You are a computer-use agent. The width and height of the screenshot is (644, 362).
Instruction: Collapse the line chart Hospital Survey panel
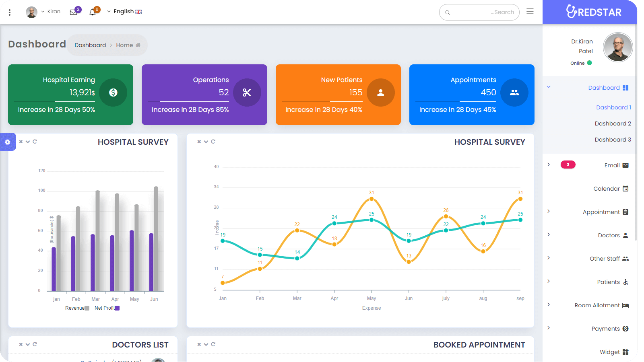pyautogui.click(x=206, y=142)
